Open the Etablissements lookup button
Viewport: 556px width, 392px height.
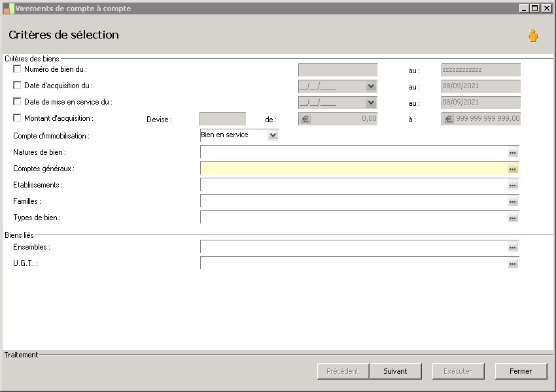(x=513, y=185)
